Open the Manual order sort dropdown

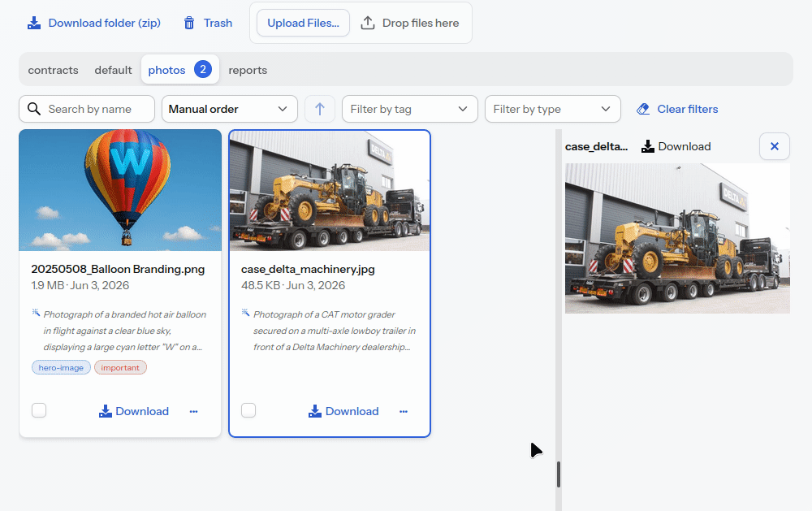(230, 109)
